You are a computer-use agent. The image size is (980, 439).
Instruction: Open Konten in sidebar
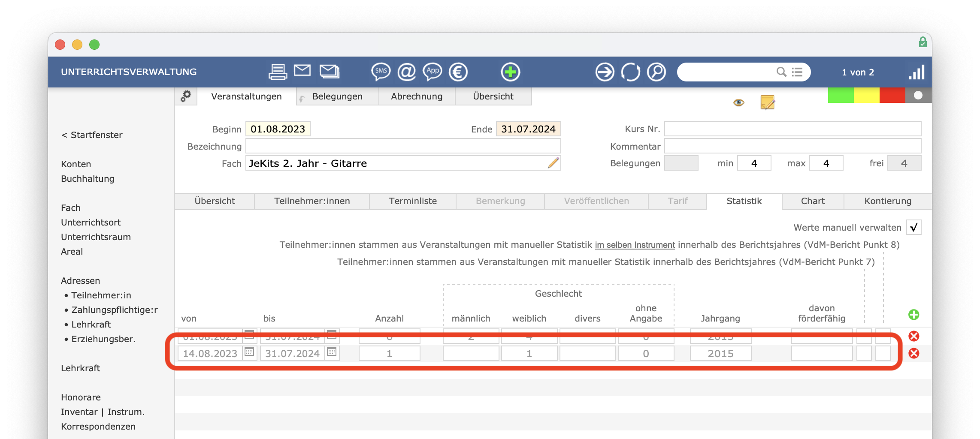point(76,164)
